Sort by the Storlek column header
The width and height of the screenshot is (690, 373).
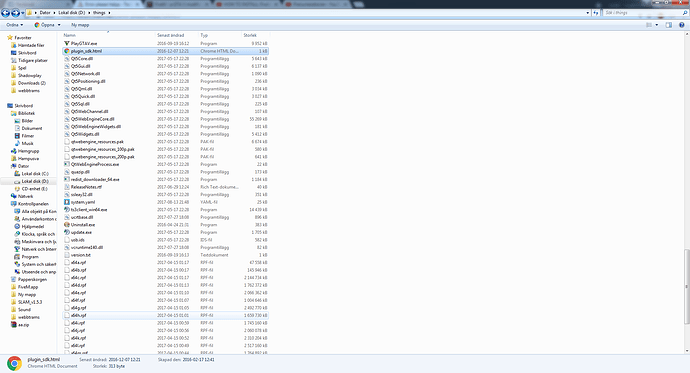click(x=250, y=35)
